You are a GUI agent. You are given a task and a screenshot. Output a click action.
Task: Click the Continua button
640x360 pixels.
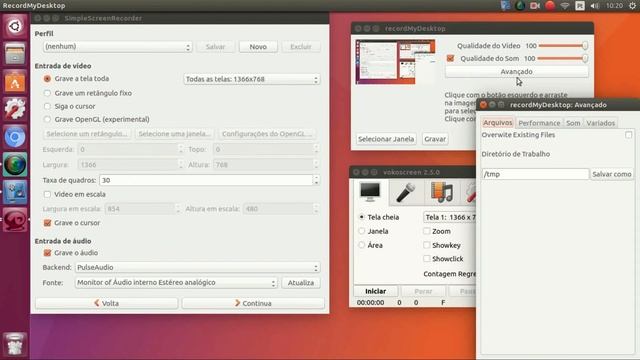point(253,303)
